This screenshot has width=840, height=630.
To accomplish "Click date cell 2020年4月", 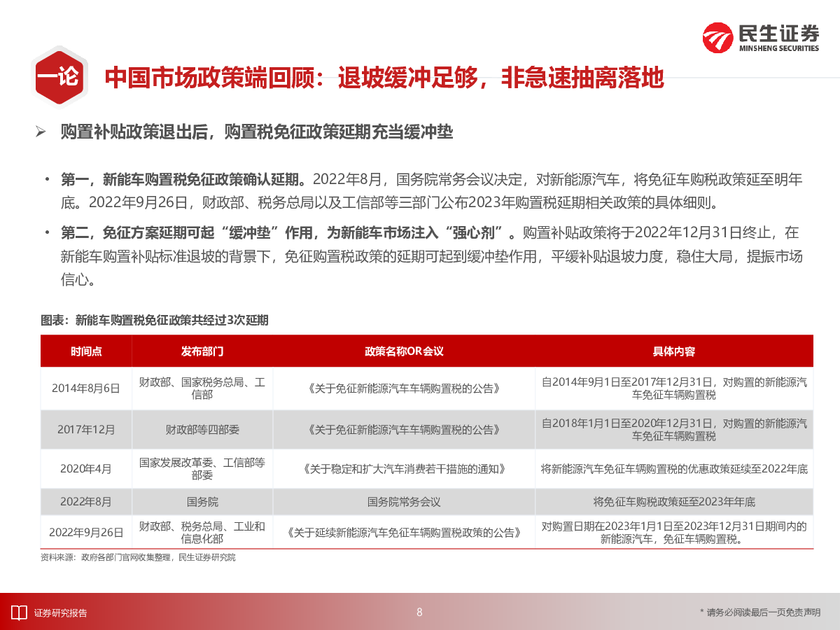I will click(86, 469).
